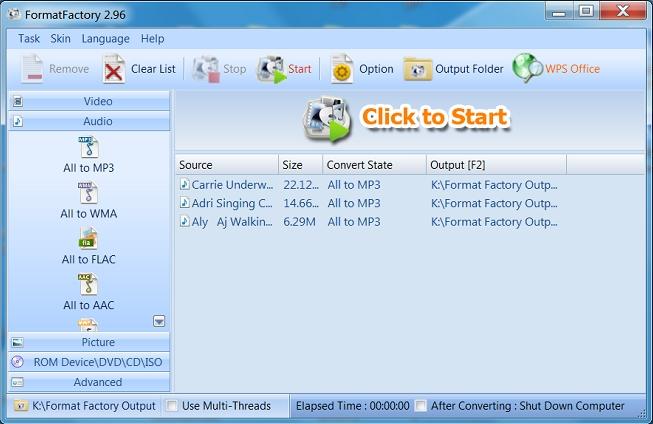Click the WPS Office globe icon
The height and width of the screenshot is (424, 653).
[527, 67]
